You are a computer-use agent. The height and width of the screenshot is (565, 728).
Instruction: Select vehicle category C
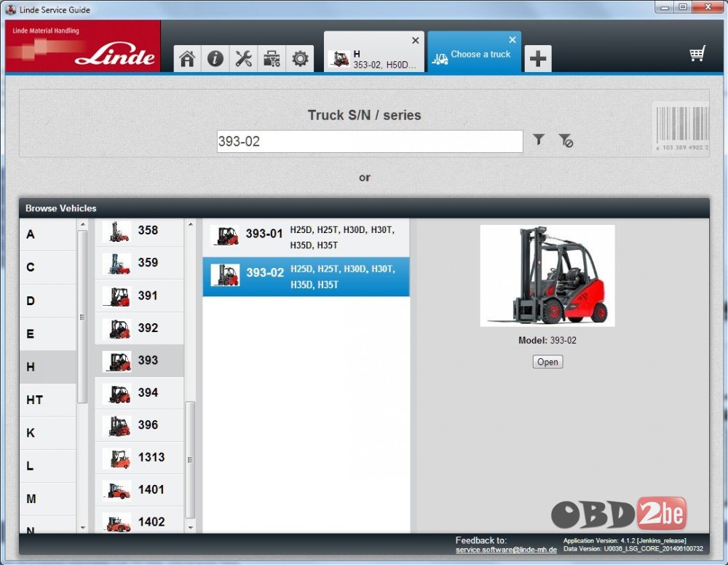(47, 267)
